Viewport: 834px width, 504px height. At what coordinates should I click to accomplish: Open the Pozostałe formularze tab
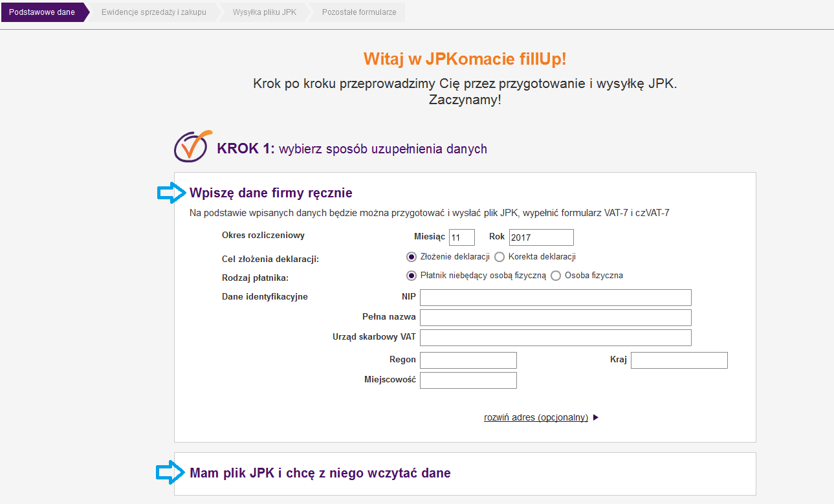359,12
